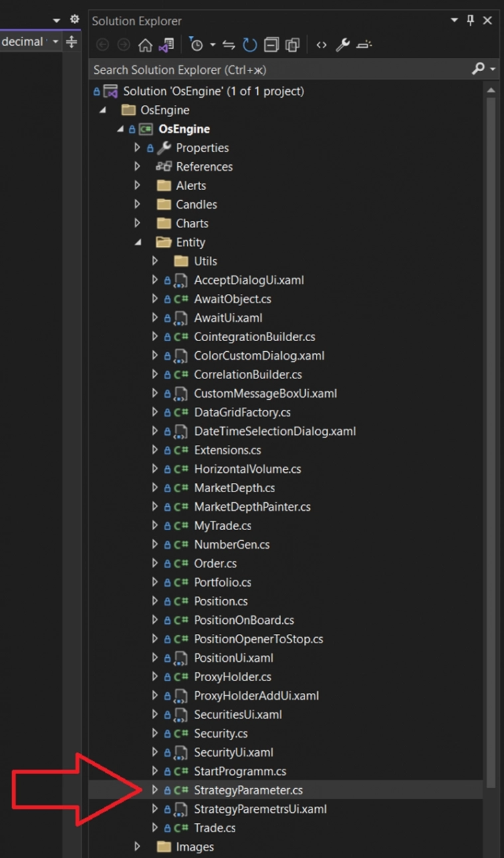
Task: Toggle Show All Files in toolbar
Action: click(x=292, y=45)
